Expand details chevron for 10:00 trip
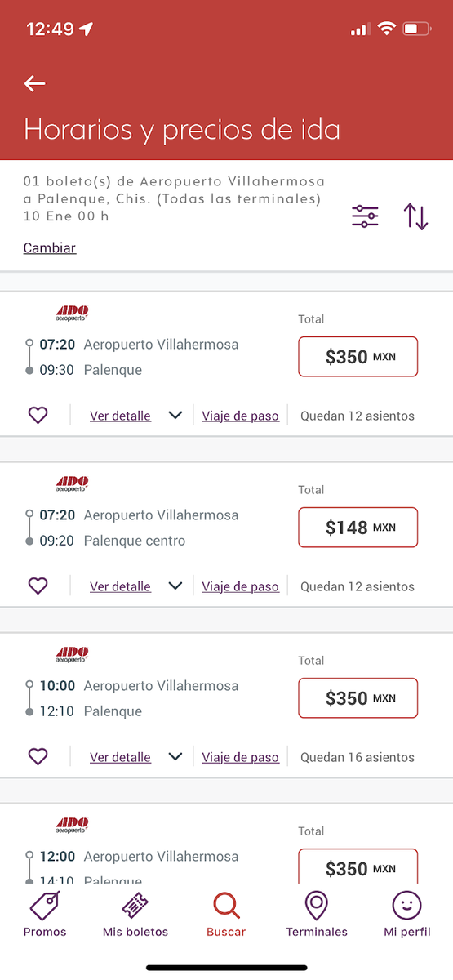 pos(175,757)
